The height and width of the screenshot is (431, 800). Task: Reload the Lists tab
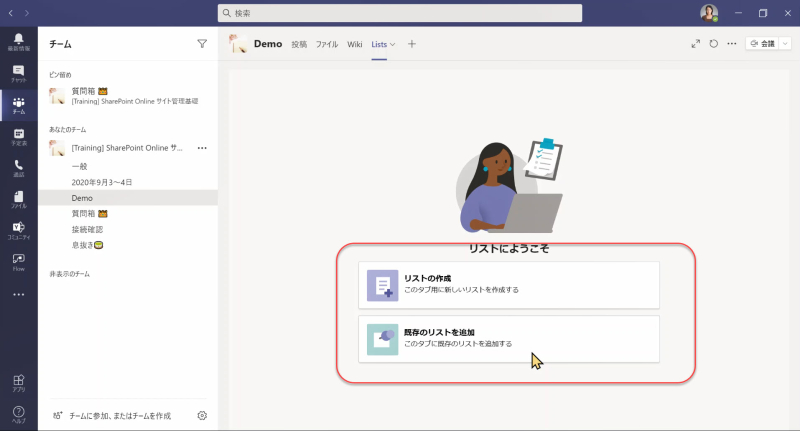pyautogui.click(x=714, y=44)
